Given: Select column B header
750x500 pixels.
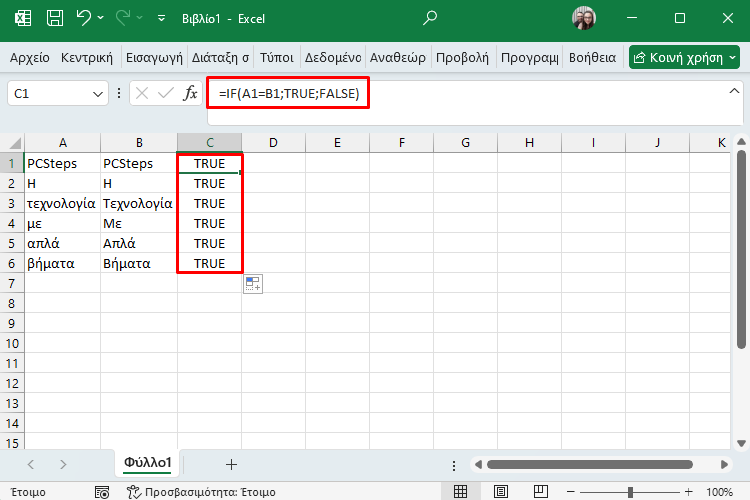Looking at the screenshot, I should click(139, 143).
